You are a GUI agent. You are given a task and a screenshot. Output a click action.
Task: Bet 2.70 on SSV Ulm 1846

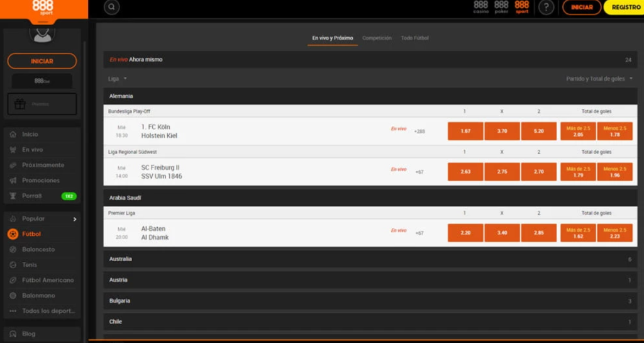(x=539, y=172)
